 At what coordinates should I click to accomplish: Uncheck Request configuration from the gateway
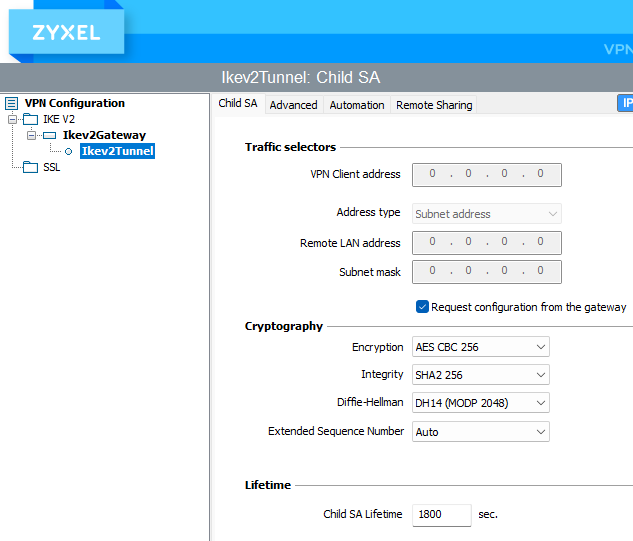pos(422,307)
